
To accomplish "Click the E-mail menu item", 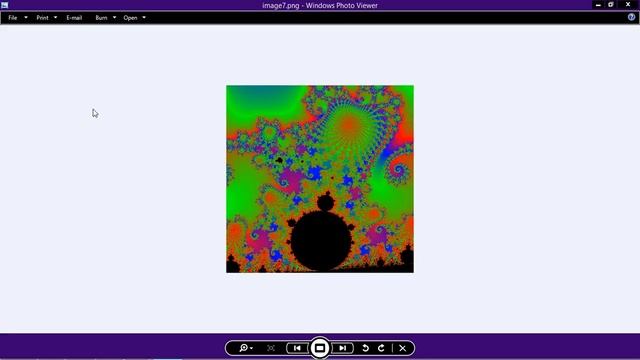I will tap(74, 18).
